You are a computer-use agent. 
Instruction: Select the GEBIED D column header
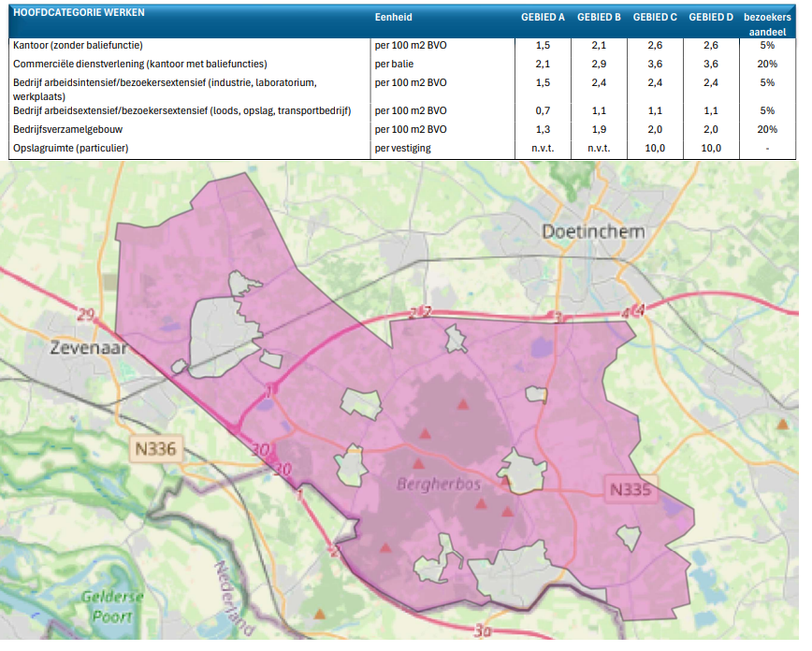[x=710, y=18]
